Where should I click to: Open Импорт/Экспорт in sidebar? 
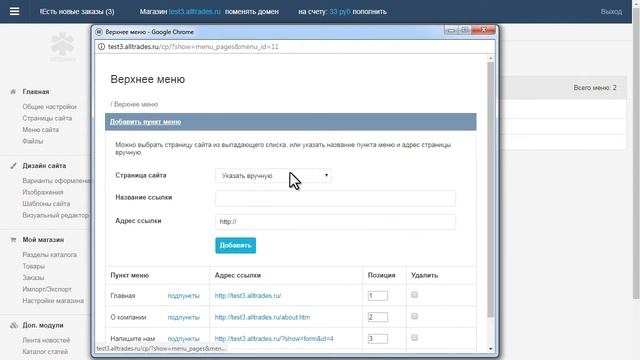tap(47, 289)
